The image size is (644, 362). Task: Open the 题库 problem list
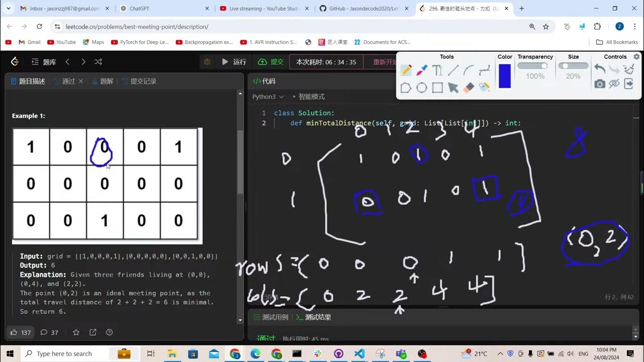44,62
